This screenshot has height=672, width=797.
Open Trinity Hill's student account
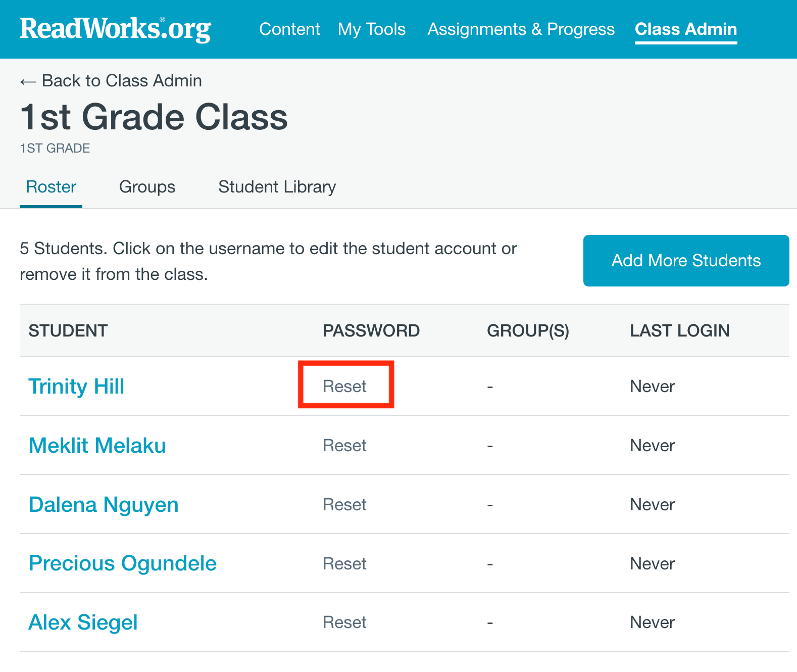point(76,386)
